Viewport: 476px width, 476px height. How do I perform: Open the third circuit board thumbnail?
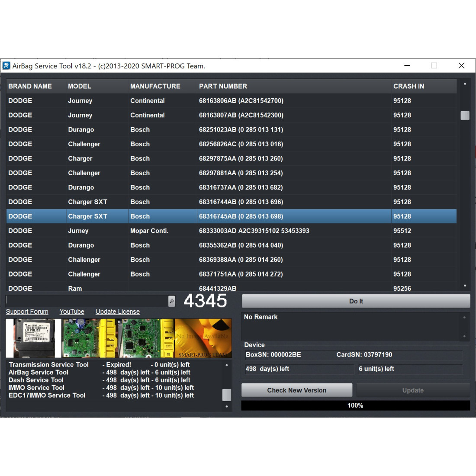pyautogui.click(x=146, y=338)
